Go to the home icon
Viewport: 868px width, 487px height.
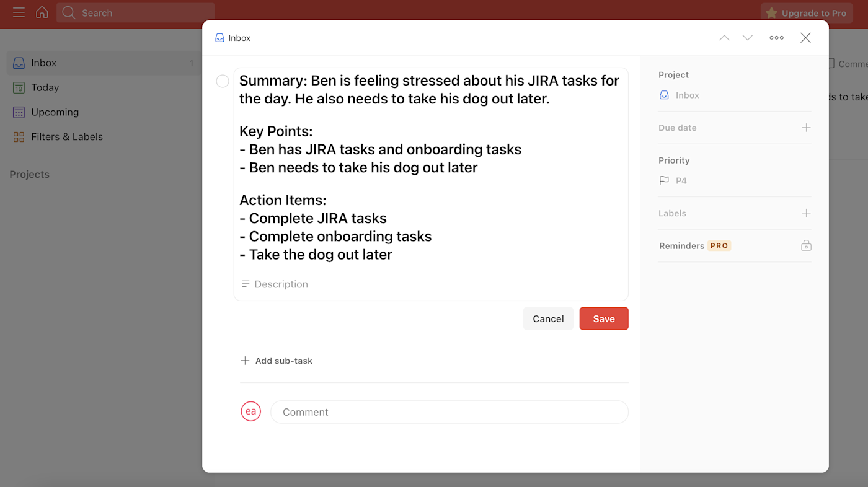[x=42, y=12]
